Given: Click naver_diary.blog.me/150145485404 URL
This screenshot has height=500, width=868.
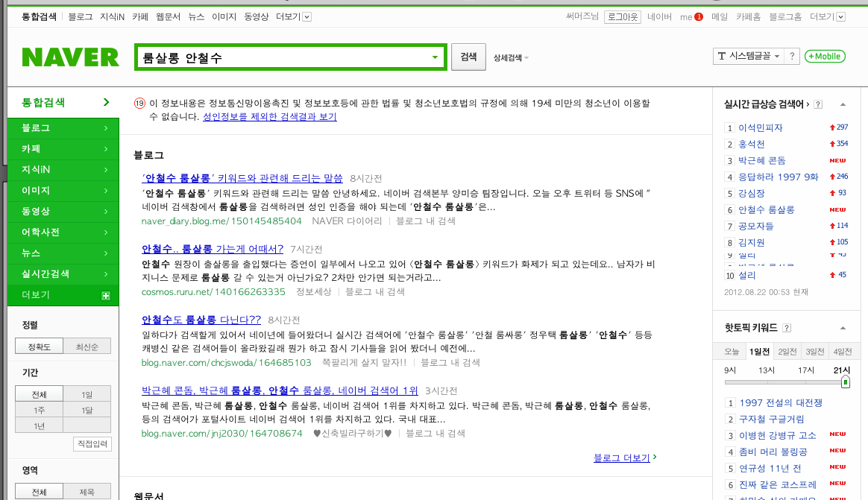Looking at the screenshot, I should tap(221, 221).
